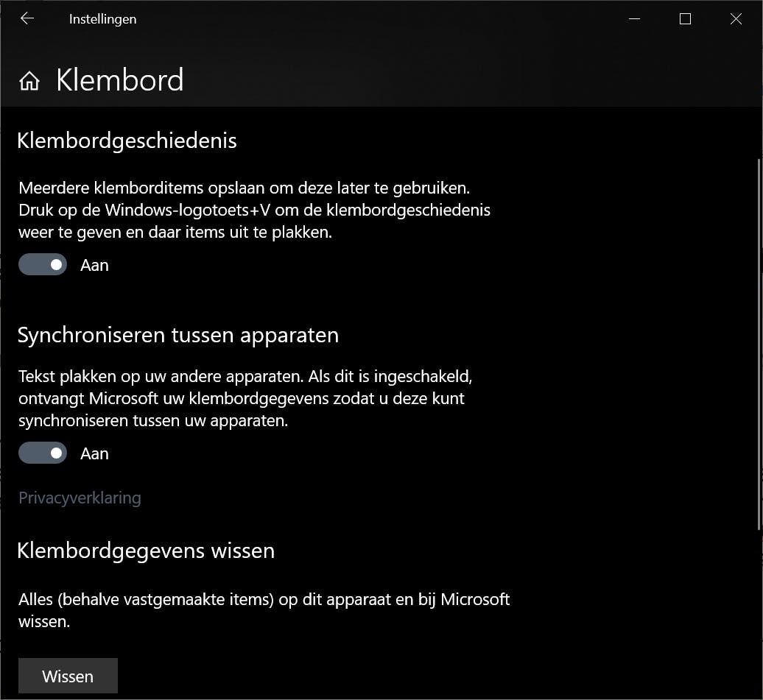Go back using the back arrow

point(27,19)
